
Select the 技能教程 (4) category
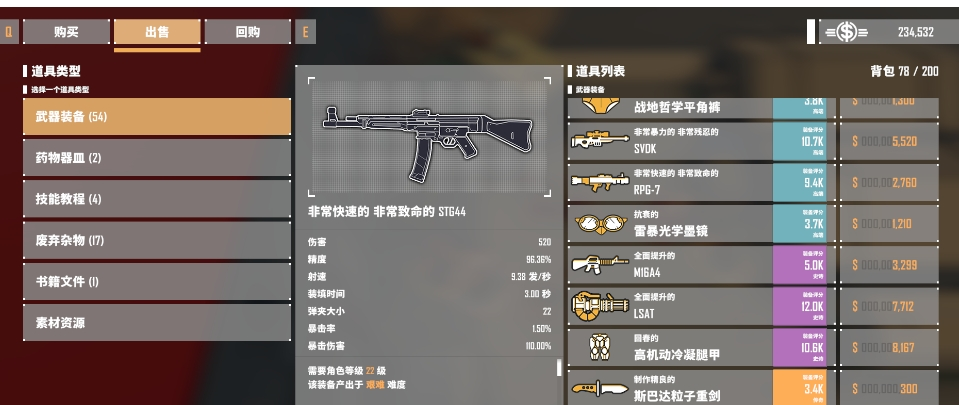point(157,199)
